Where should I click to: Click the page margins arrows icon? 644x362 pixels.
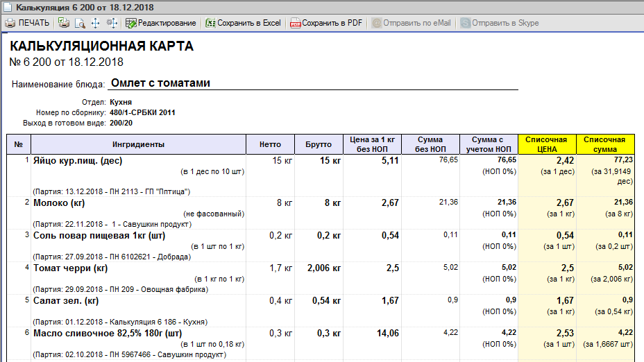95,23
